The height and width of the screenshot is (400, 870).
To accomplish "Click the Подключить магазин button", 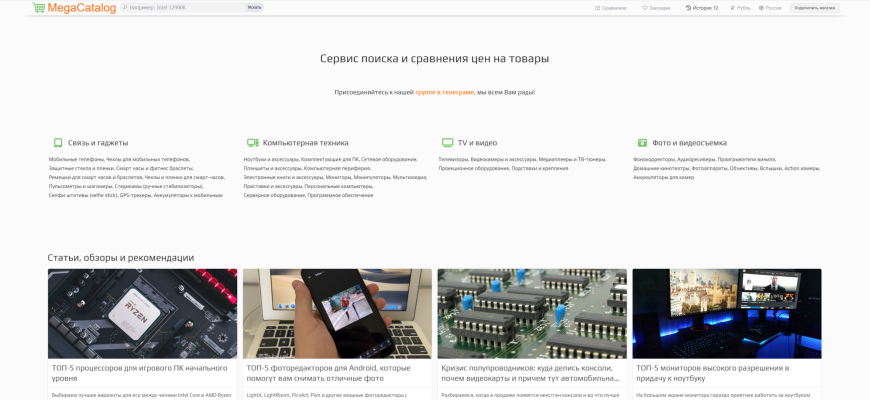I will [x=815, y=8].
